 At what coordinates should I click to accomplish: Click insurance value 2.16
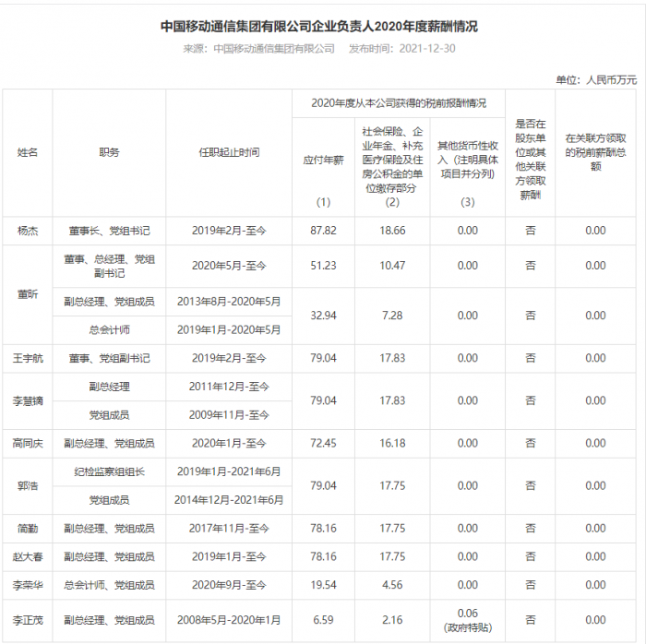392,620
